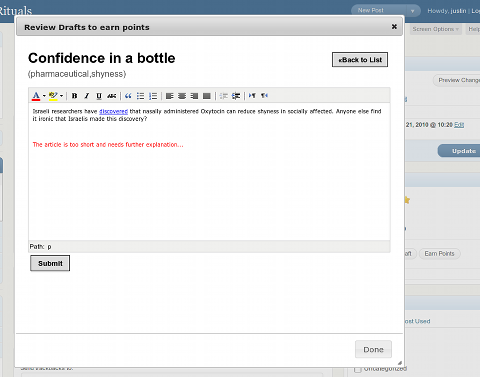This screenshot has height=377, width=480.
Task: Submit the draft review
Action: tap(50, 263)
